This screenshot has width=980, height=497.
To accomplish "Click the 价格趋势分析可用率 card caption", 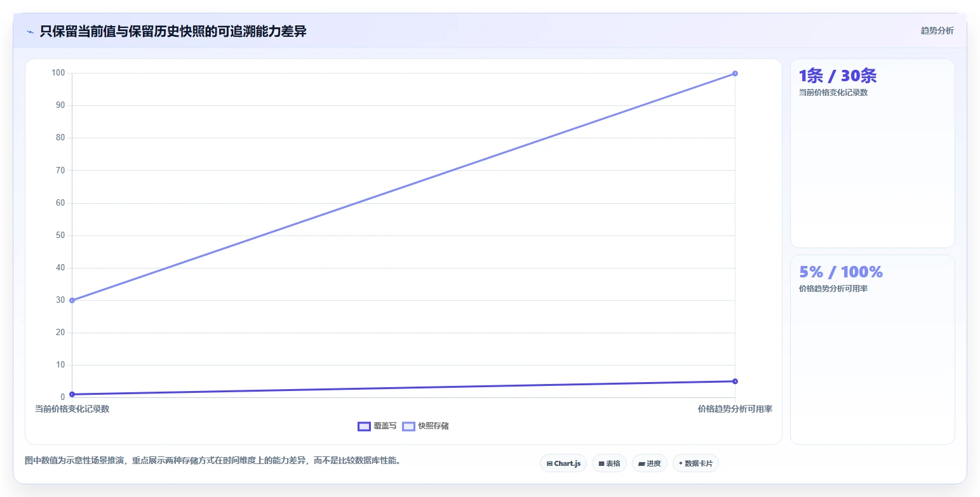I will (833, 288).
